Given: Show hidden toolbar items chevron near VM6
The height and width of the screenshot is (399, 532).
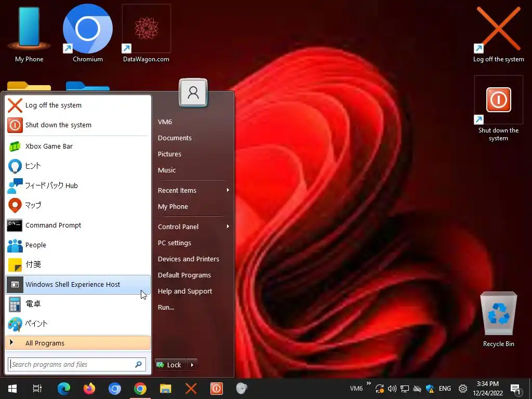Looking at the screenshot, I should click(369, 383).
